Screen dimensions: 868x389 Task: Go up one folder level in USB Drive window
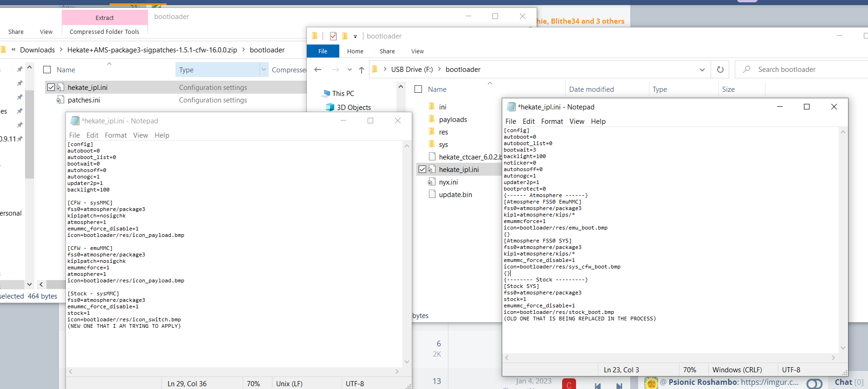pos(362,70)
